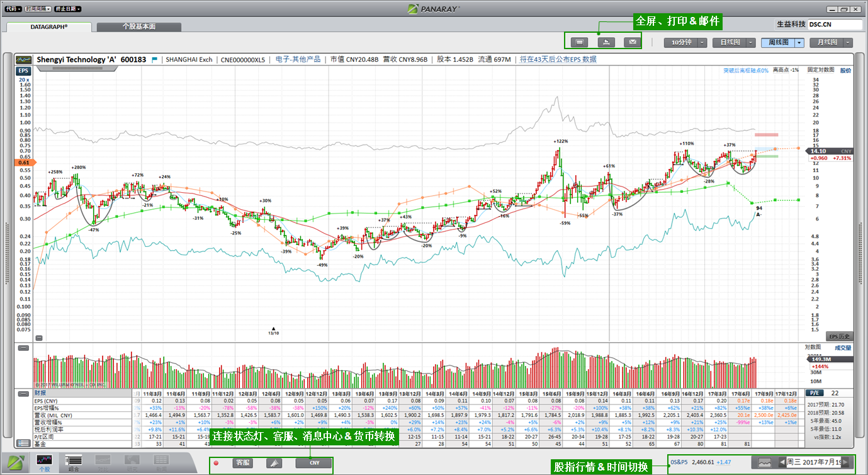Click the full screen icon button
Screen dimensions: 868x475
pyautogui.click(x=579, y=42)
